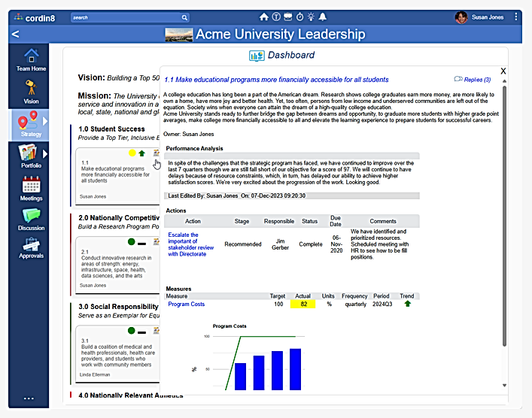Open objective 1.1 title link
Screen dimensions: 532x418
[276, 80]
